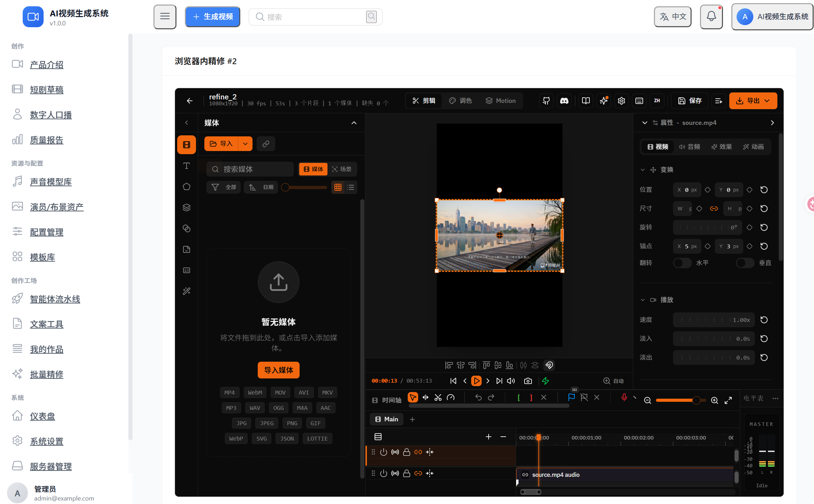Adjust the media thumbnail size slider
The width and height of the screenshot is (814, 504).
click(x=304, y=187)
